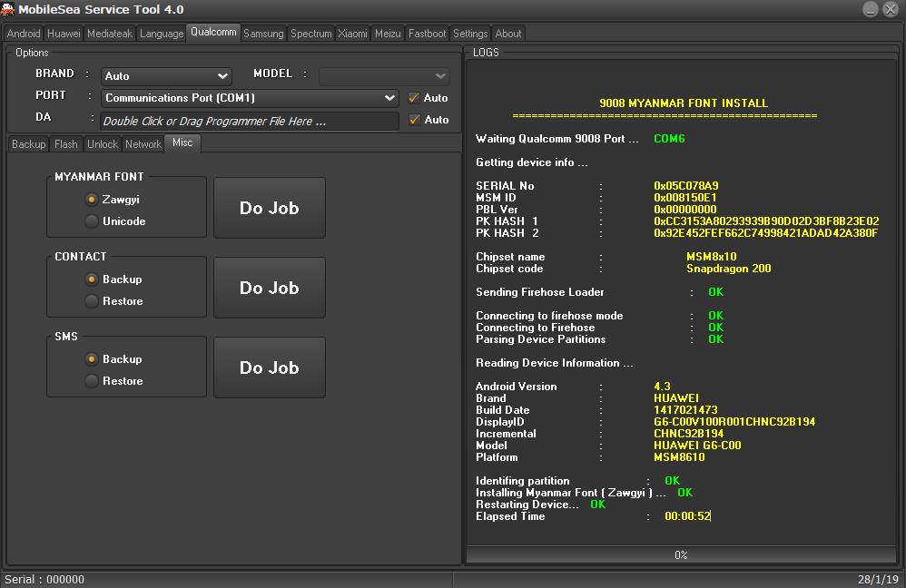Open the Android tab
906x588 pixels.
tap(24, 34)
